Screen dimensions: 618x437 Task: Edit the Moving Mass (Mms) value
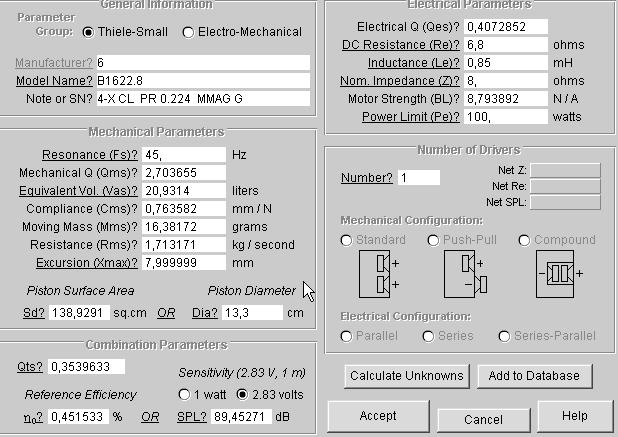(184, 227)
